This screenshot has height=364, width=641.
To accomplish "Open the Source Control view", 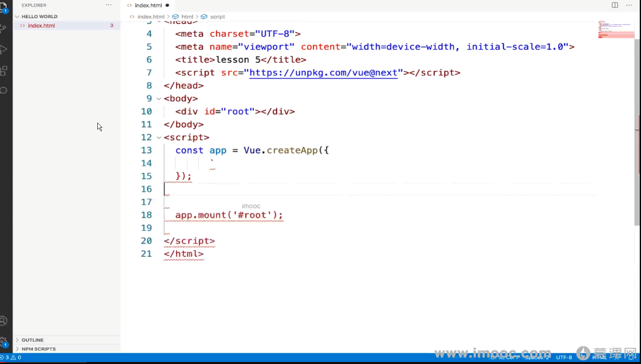I will 3,29.
